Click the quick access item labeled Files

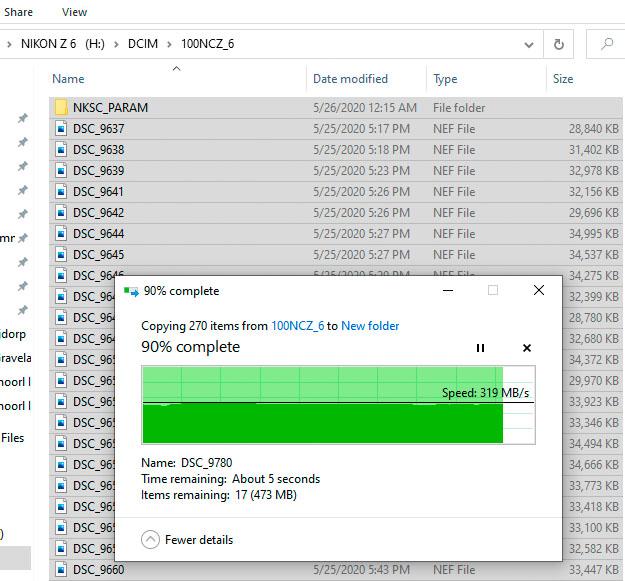click(12, 438)
